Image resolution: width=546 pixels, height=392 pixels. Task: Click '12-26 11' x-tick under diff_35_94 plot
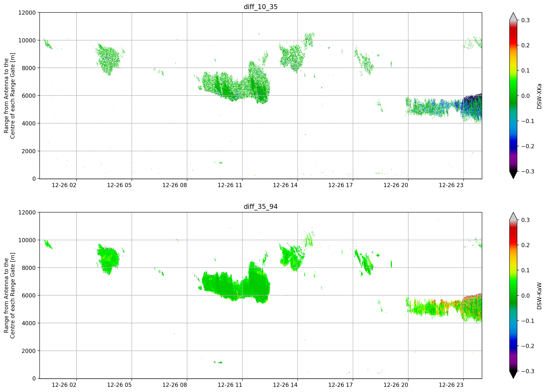click(x=230, y=385)
